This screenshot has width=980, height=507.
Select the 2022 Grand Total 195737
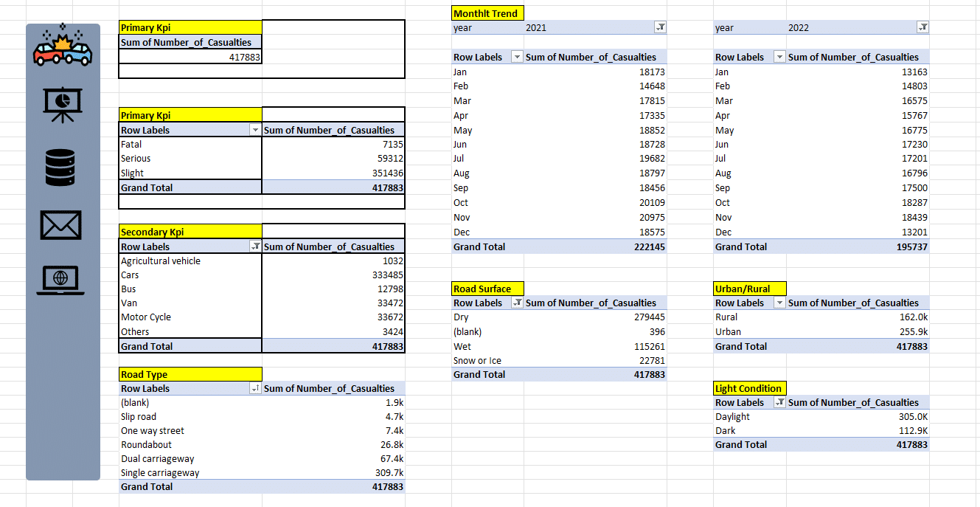pyautogui.click(x=858, y=246)
